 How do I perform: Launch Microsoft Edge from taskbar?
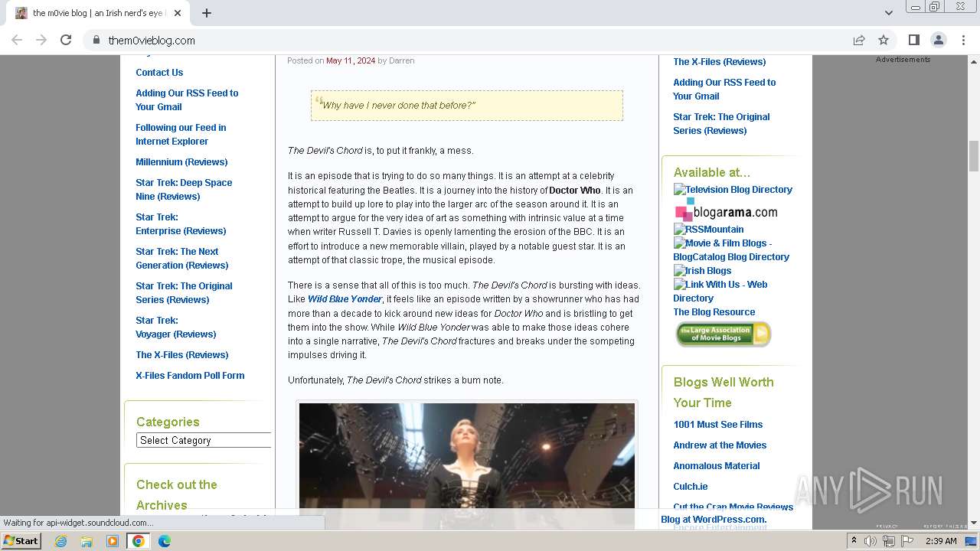point(165,541)
